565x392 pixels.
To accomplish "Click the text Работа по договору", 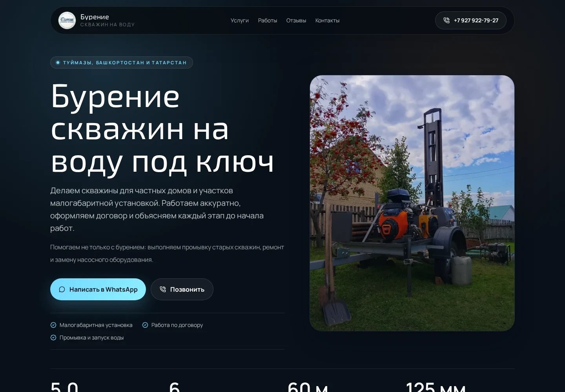I will point(177,325).
